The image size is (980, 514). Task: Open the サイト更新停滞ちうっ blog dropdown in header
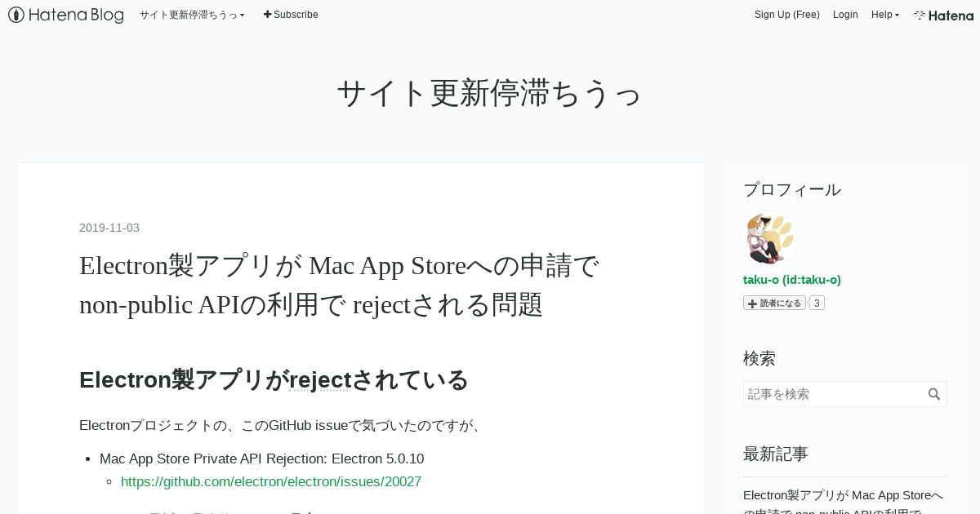(x=192, y=15)
